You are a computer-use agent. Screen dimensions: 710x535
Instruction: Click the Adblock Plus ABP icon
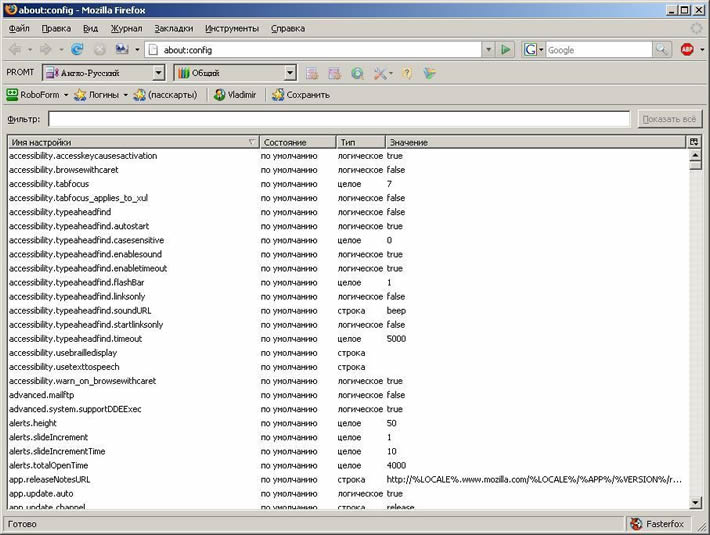pyautogui.click(x=687, y=49)
